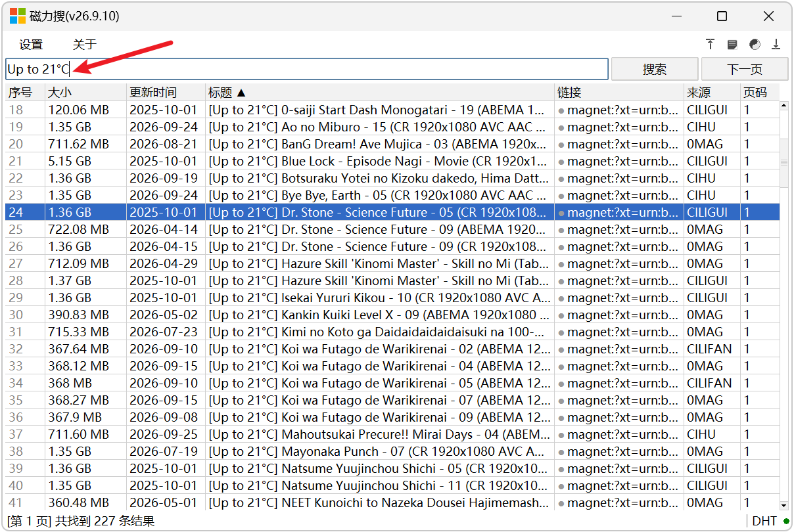Click the sticky note icon in the toolbar

point(732,45)
